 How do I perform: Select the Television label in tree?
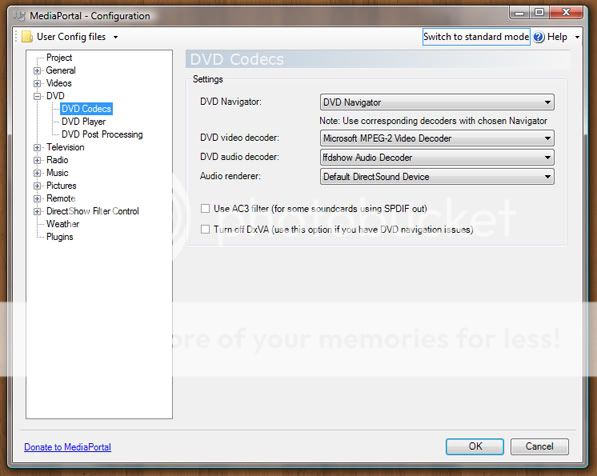click(65, 147)
